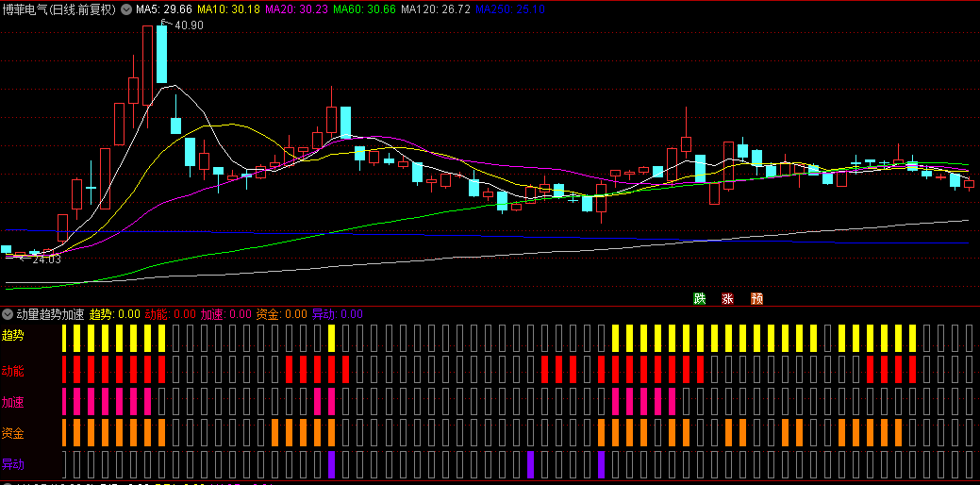Screen dimensions: 980x485
Task: Click the purple 异动 row label
Action: tap(13, 463)
